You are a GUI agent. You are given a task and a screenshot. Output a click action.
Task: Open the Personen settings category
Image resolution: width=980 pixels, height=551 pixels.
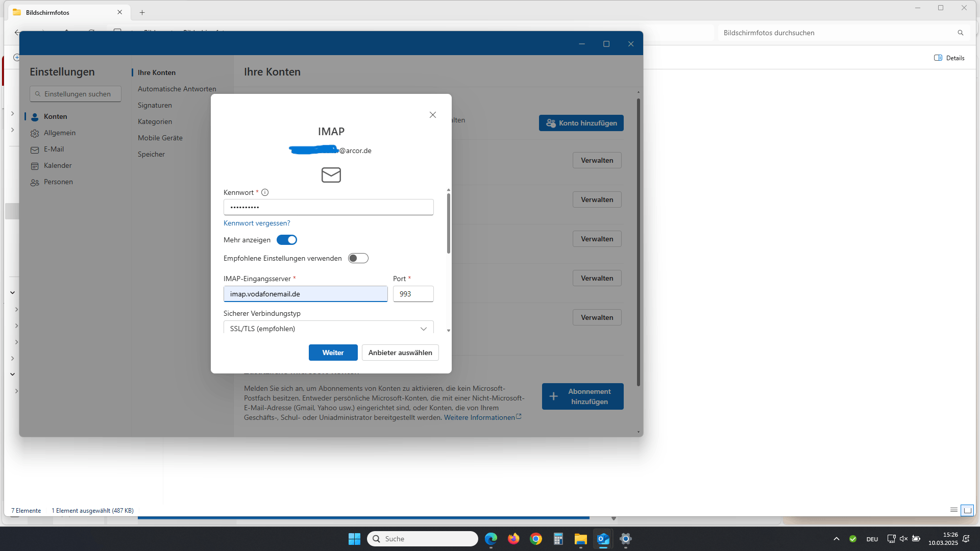pos(58,182)
